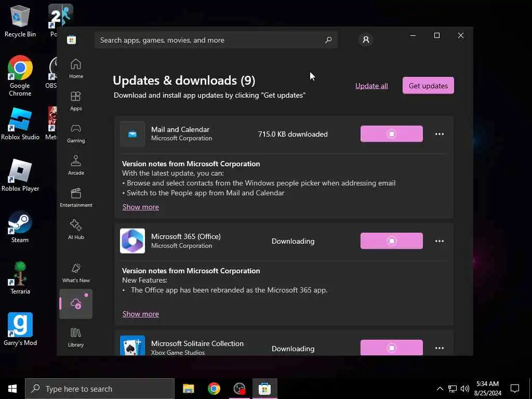Click the Recycle Bin desktop icon
This screenshot has height=399, width=532.
tap(20, 21)
